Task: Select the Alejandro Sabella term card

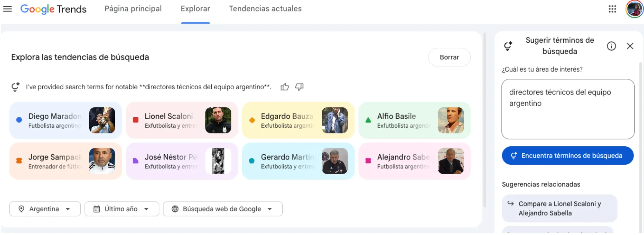Action: (414, 161)
